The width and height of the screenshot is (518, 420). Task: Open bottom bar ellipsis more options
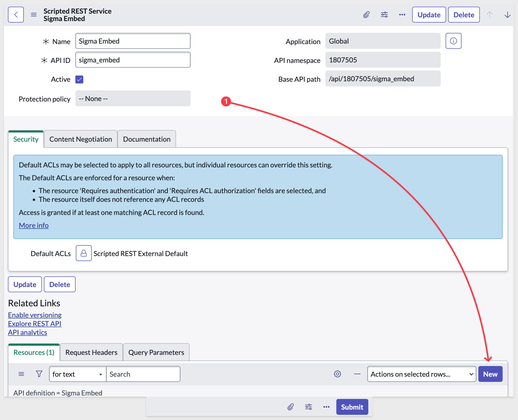326,407
